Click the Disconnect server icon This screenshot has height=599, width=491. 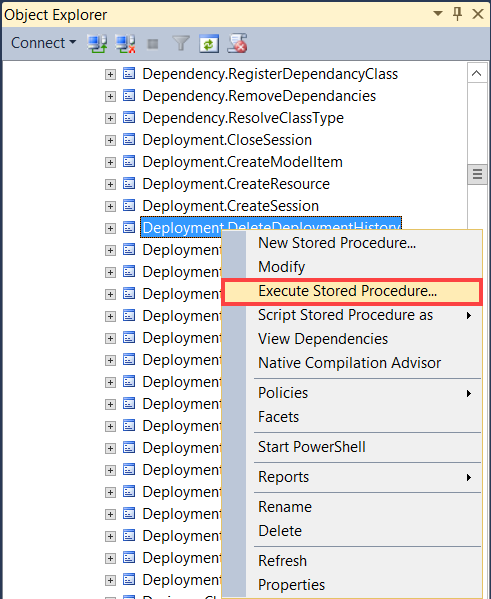tap(126, 43)
